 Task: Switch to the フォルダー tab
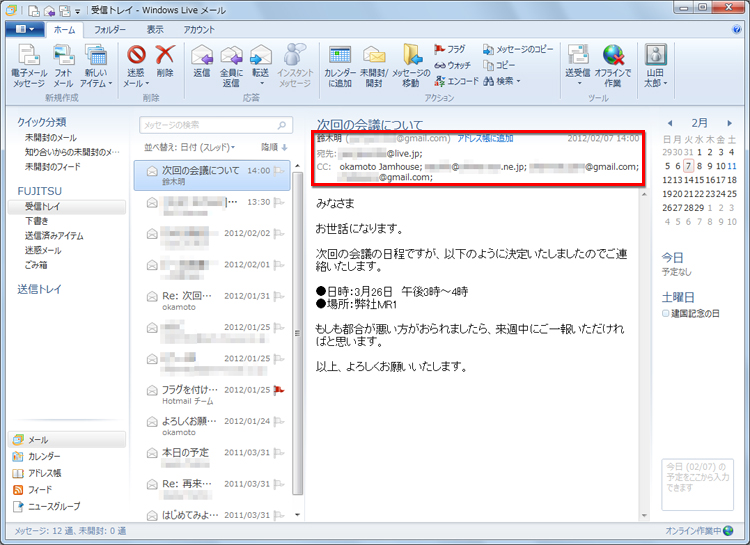pyautogui.click(x=110, y=30)
